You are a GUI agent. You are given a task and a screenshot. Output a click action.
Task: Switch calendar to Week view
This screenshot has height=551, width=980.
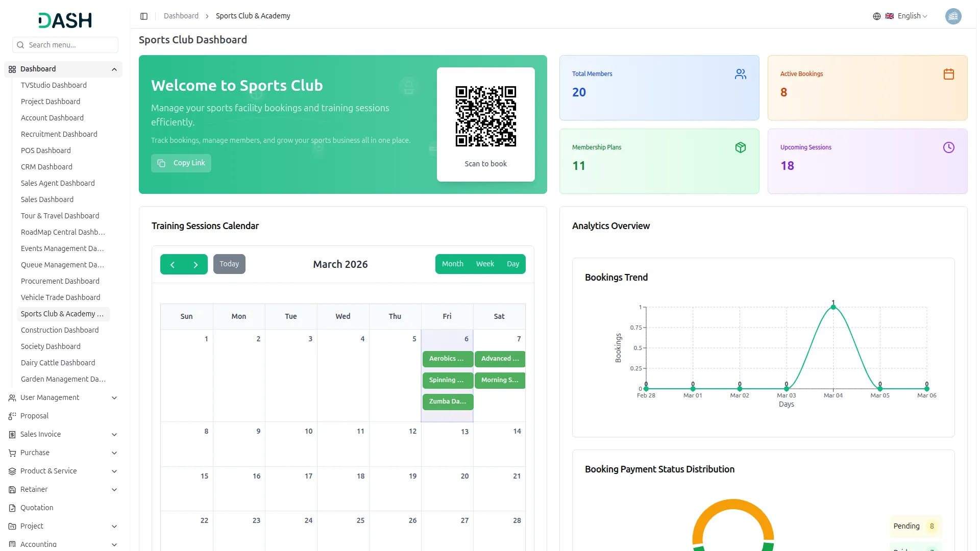485,264
